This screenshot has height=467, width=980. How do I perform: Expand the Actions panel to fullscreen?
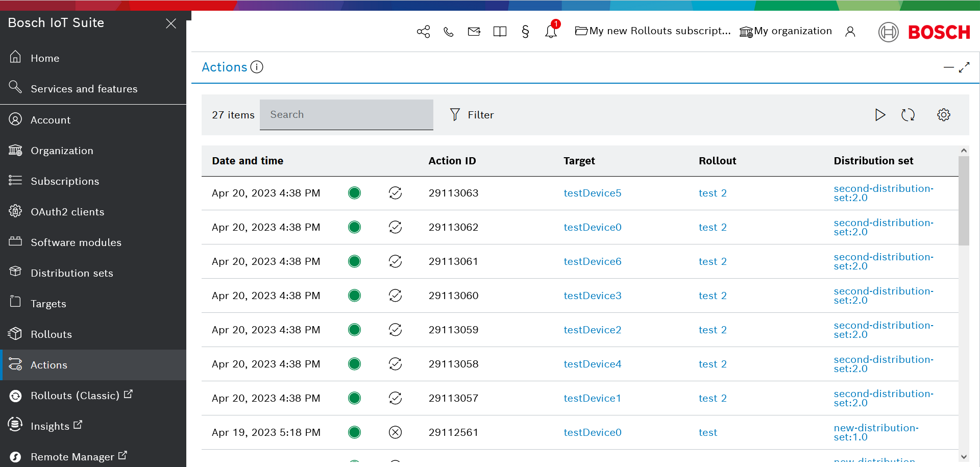click(x=964, y=67)
